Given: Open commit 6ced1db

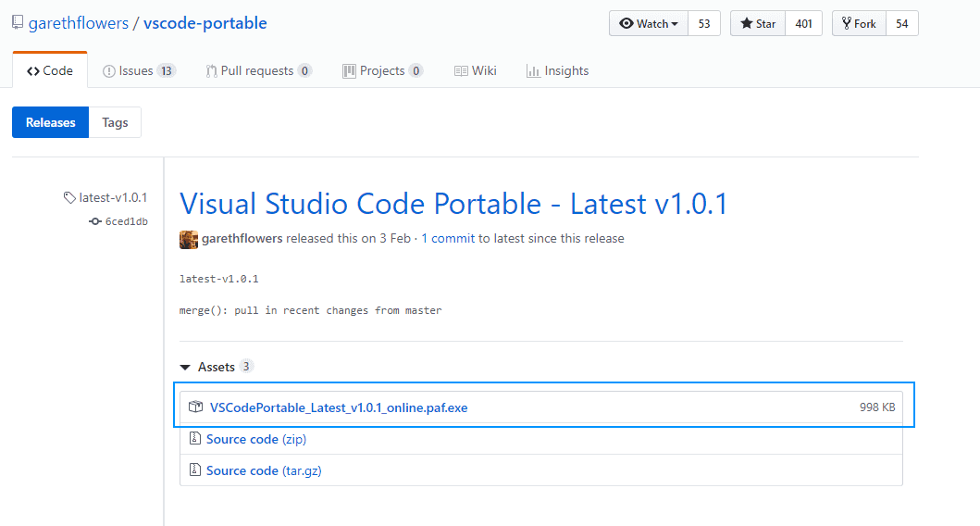Looking at the screenshot, I should tap(126, 221).
